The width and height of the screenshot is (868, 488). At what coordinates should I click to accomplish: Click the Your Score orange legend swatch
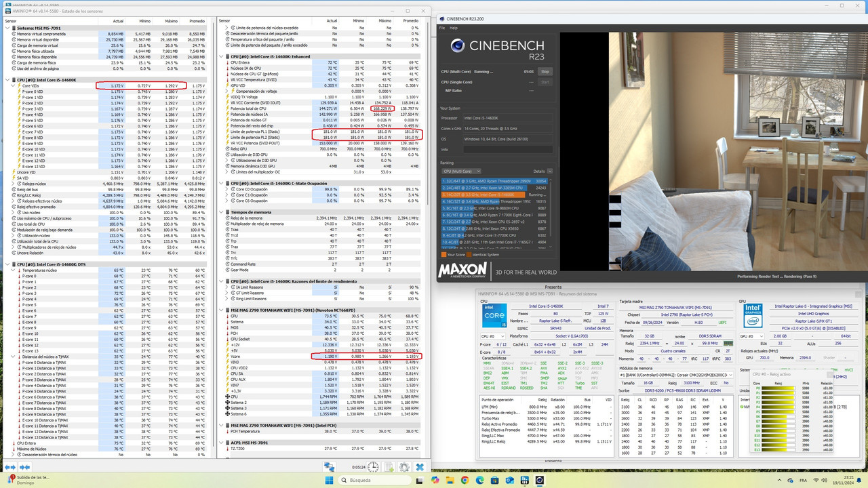pyautogui.click(x=443, y=254)
